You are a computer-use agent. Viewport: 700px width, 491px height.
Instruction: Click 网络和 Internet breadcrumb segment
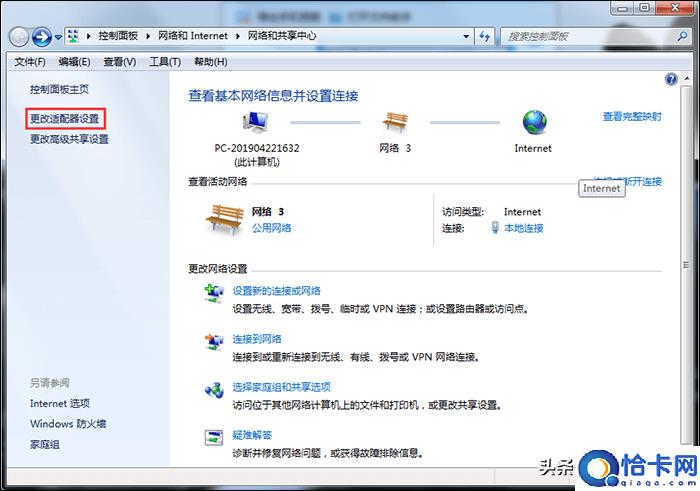point(193,36)
